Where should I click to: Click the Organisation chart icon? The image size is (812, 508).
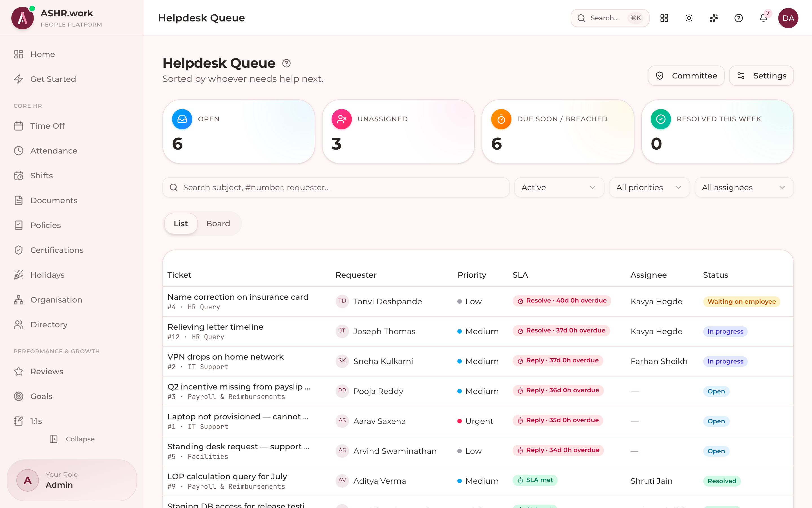coord(18,300)
